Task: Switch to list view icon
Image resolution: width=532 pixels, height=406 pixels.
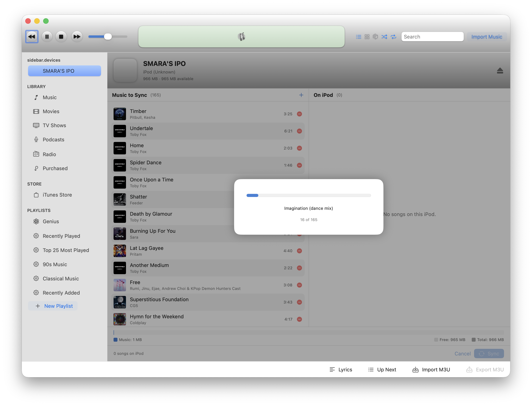Action: [x=359, y=37]
